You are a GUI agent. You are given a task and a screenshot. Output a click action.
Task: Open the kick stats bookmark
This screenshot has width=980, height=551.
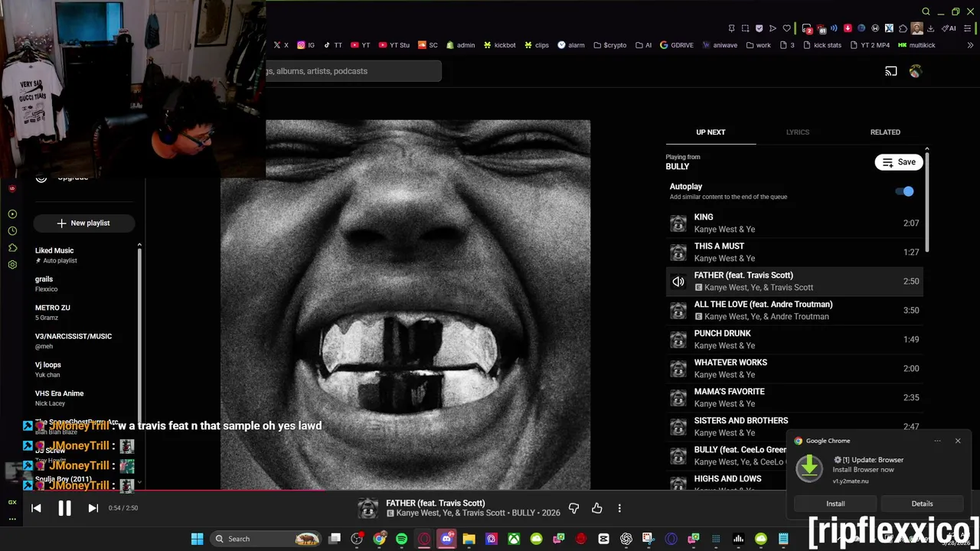click(x=822, y=45)
